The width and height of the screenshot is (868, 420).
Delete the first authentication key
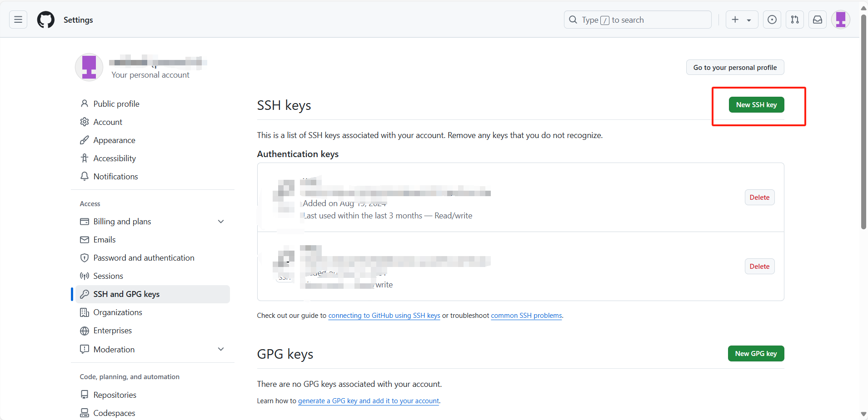[x=759, y=198]
